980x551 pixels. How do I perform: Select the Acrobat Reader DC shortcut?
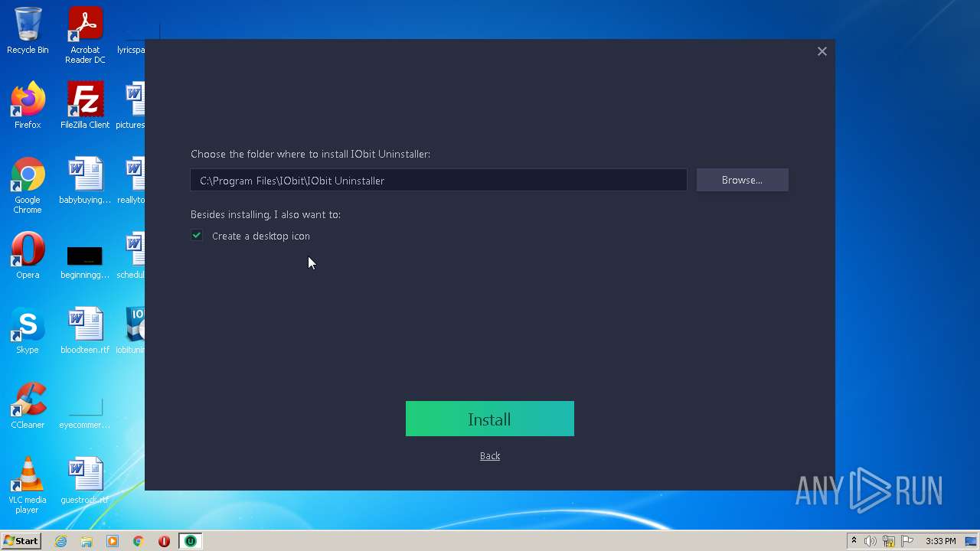(85, 36)
